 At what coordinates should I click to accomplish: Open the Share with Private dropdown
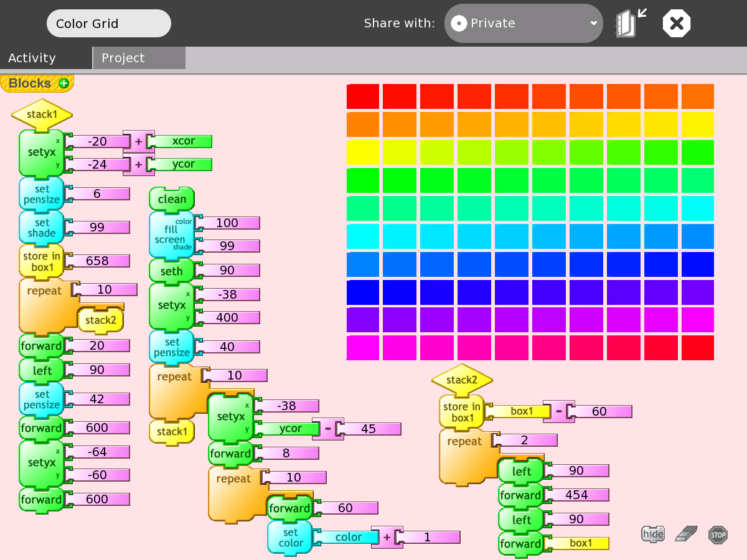coord(524,24)
